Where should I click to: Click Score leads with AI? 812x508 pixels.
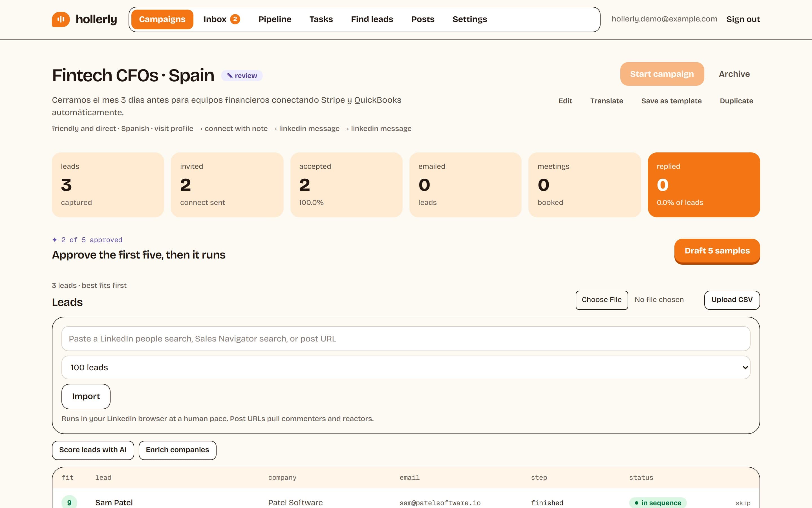[x=92, y=450]
